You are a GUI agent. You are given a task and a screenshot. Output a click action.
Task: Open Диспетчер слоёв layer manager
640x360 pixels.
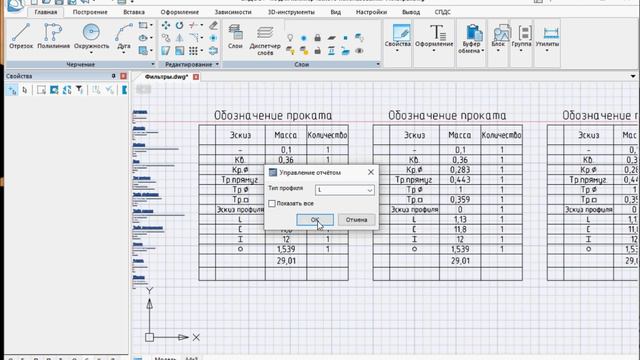[265, 40]
